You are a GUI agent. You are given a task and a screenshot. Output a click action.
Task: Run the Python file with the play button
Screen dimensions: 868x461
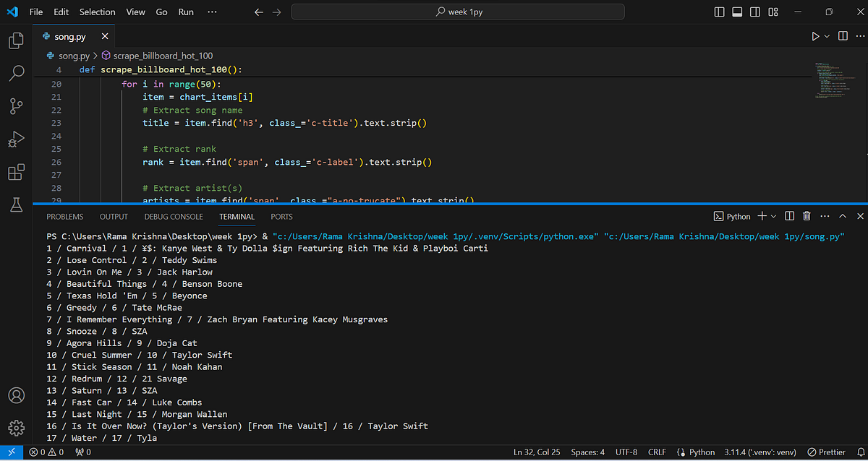tap(814, 35)
